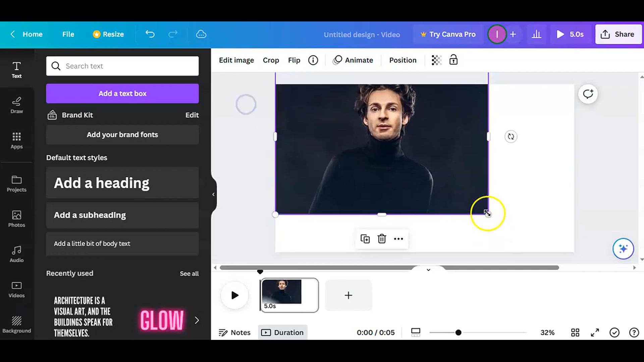The image size is (644, 362).
Task: Click the checkmark status icon
Action: point(614,333)
